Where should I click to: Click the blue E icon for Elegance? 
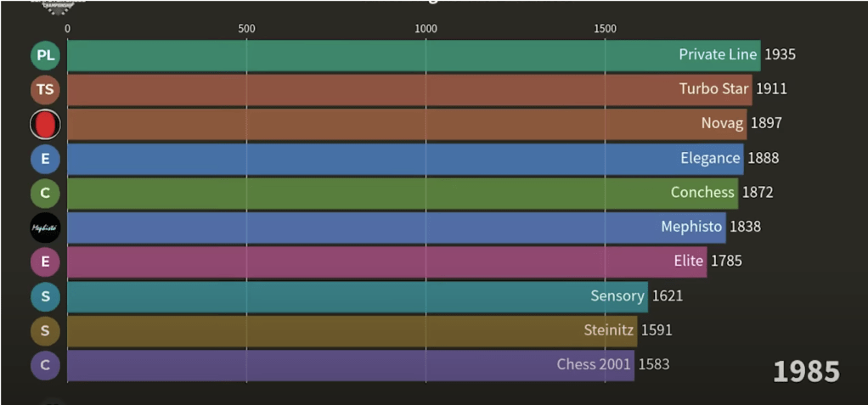coord(45,159)
